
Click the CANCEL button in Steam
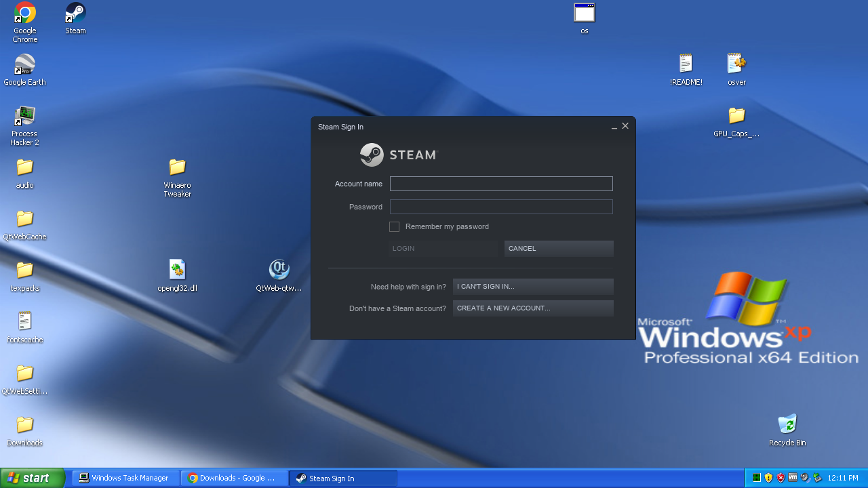tap(559, 249)
